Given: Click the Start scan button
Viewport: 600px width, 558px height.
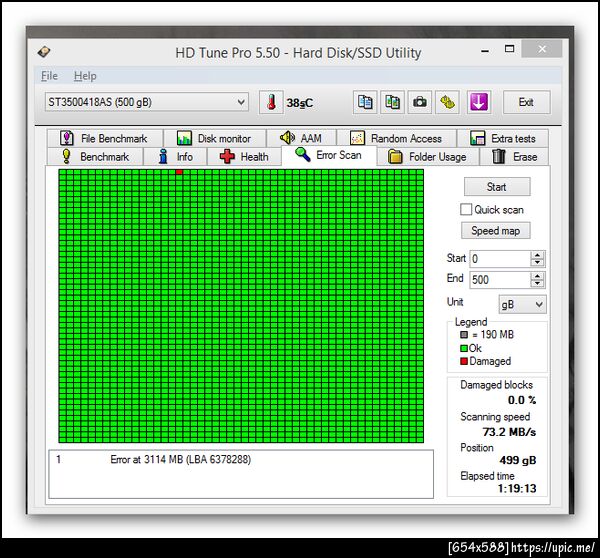Looking at the screenshot, I should point(497,187).
